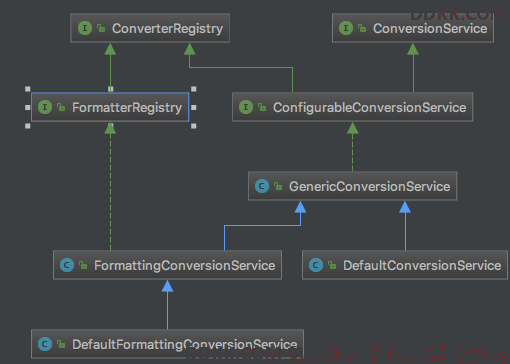Select the ConverterRegistry diagram node
This screenshot has height=364, width=510.
pyautogui.click(x=150, y=28)
